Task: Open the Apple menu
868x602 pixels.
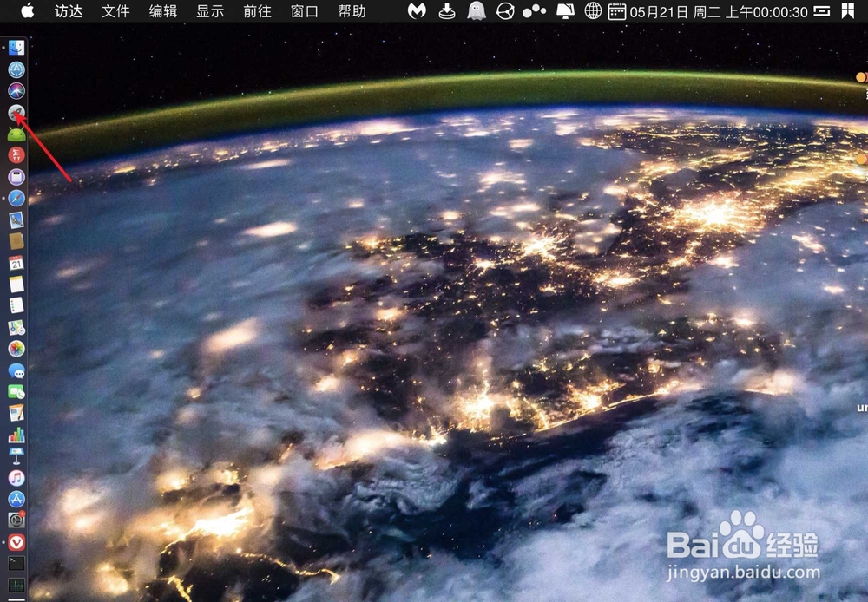Action: (27, 10)
